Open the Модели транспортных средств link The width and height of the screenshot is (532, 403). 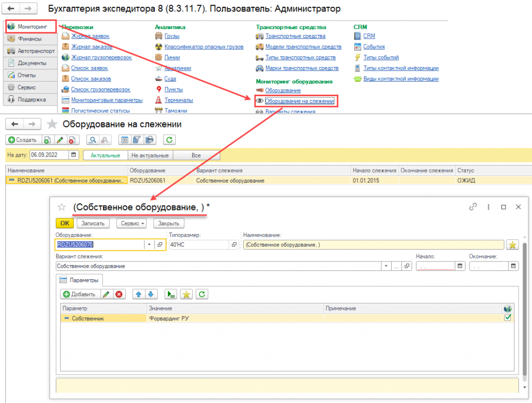tap(303, 46)
